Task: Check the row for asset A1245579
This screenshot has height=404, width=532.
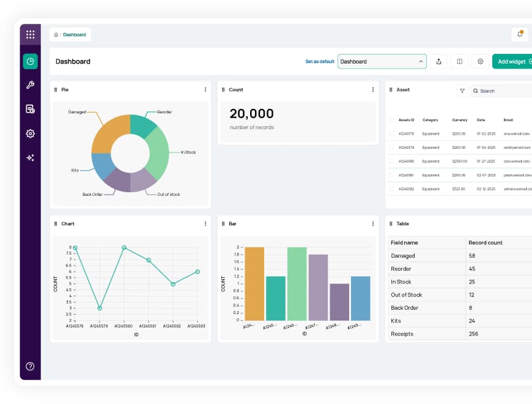Action: 391,148
